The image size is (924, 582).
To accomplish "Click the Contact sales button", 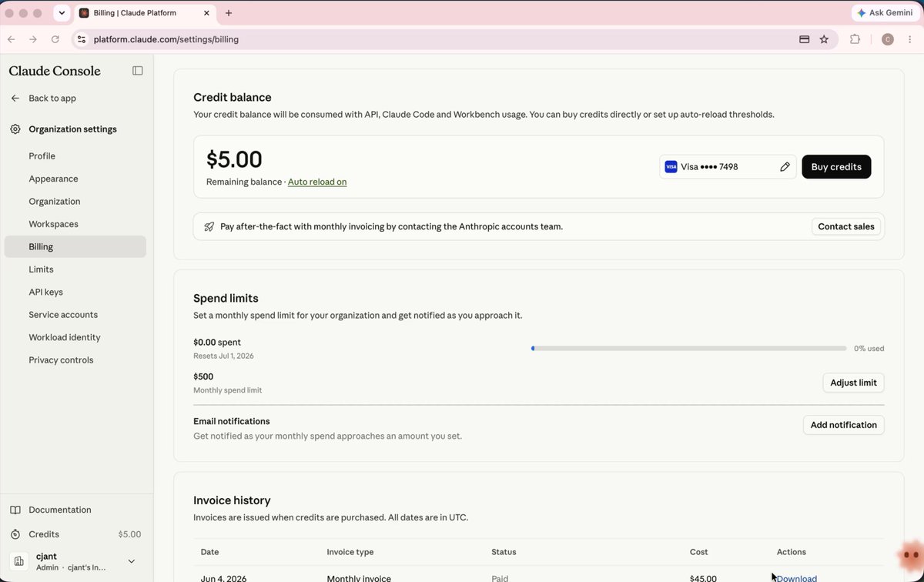I will (x=846, y=227).
